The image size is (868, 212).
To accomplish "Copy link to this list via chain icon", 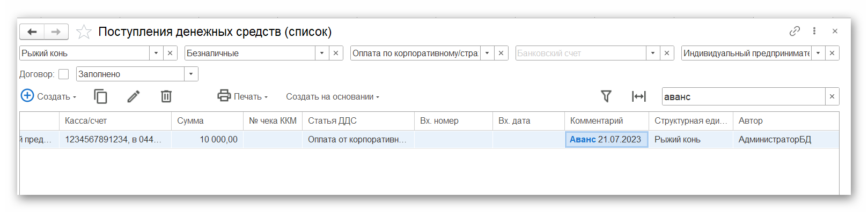I will point(795,31).
